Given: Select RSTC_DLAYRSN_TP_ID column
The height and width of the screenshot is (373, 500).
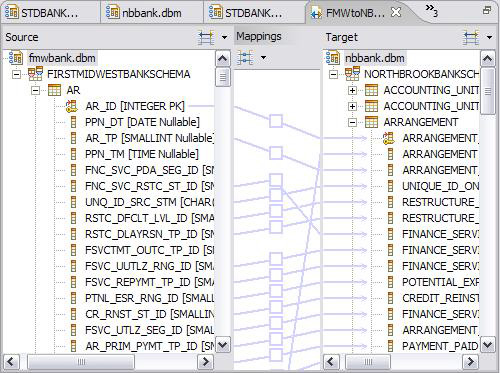Looking at the screenshot, I should pos(149,234).
